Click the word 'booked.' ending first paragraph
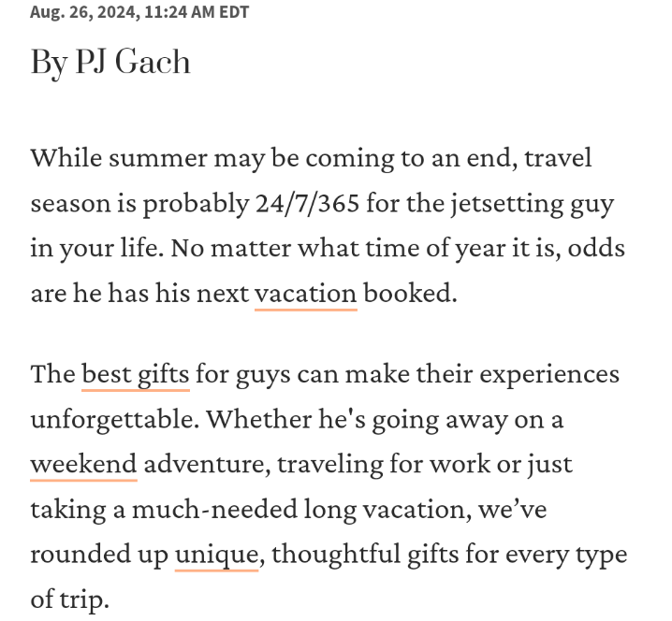 click(411, 294)
